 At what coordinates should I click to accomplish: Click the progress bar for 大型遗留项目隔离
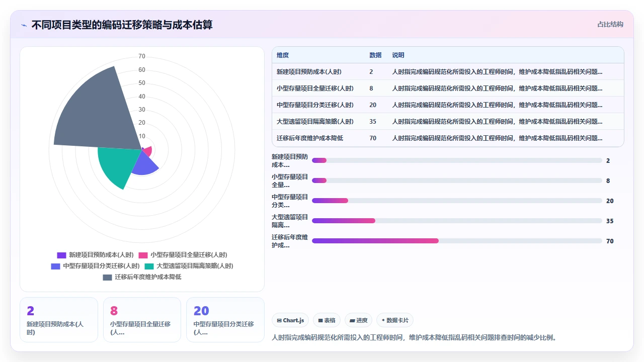[457, 221]
